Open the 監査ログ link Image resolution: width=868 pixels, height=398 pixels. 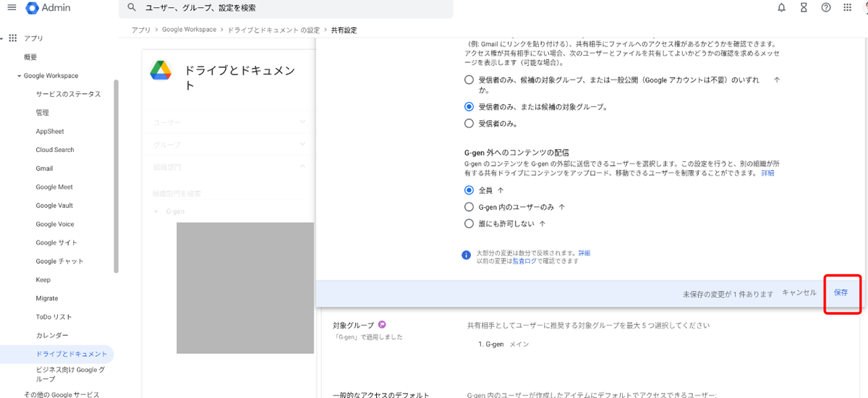coord(524,261)
